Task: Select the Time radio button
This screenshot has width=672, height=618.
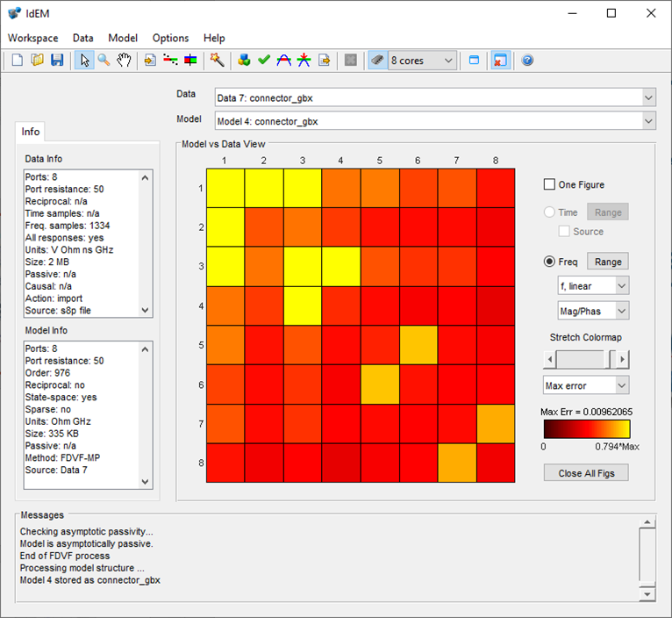Action: 549,212
